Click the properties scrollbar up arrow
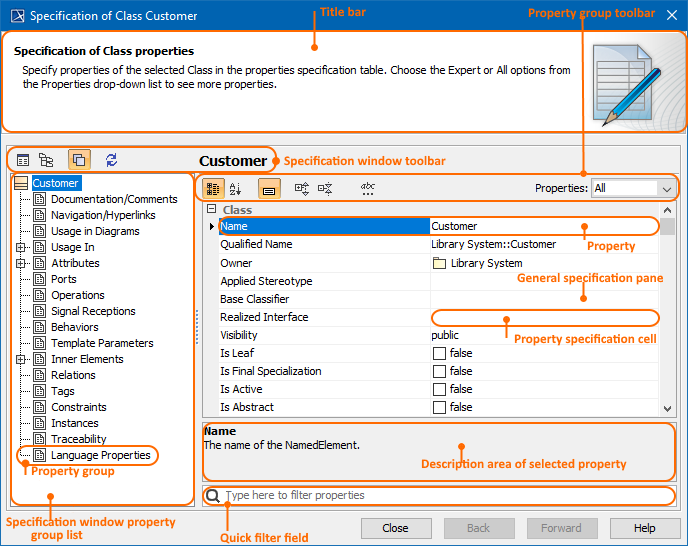The image size is (688, 546). (667, 210)
